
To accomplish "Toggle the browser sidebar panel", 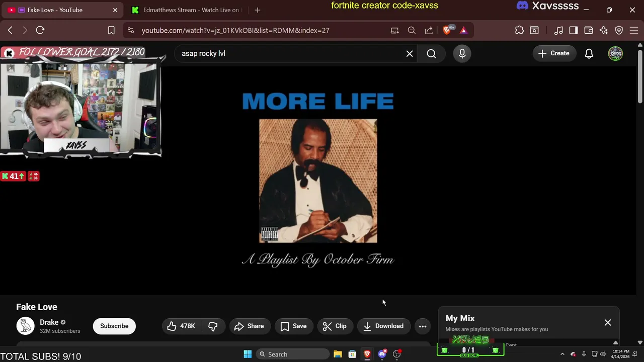I will click(574, 30).
